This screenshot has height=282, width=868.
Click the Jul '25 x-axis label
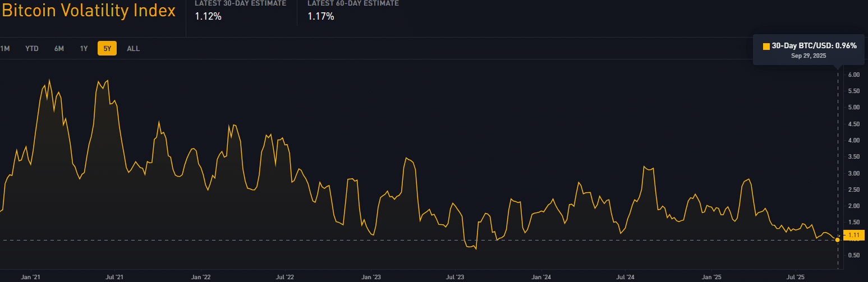pyautogui.click(x=796, y=277)
